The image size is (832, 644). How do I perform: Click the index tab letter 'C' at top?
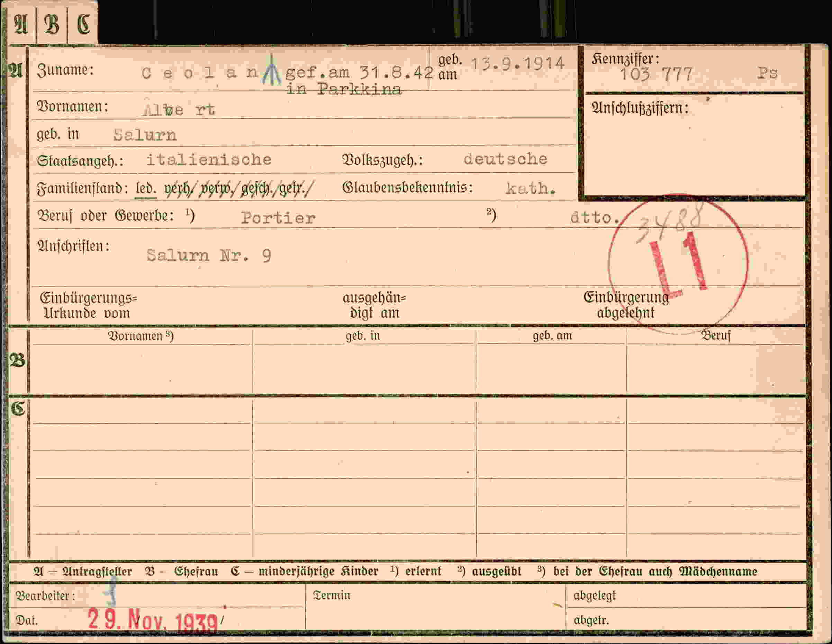[x=83, y=24]
